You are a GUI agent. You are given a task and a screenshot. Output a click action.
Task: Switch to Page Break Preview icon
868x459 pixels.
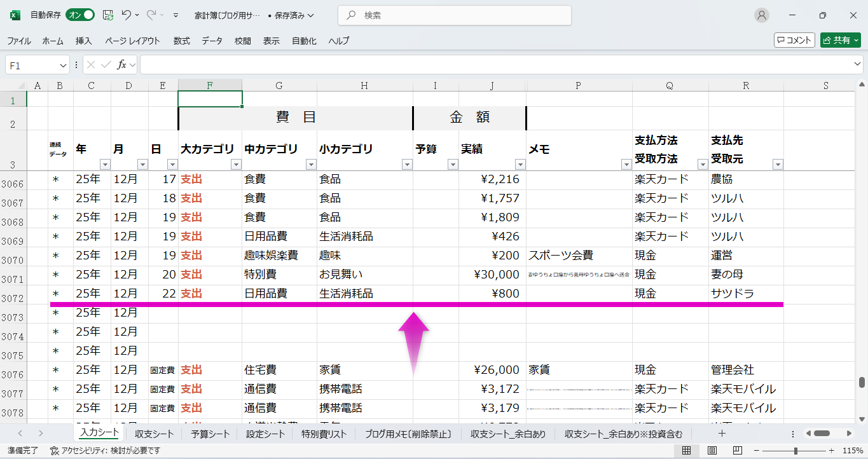[737, 451]
